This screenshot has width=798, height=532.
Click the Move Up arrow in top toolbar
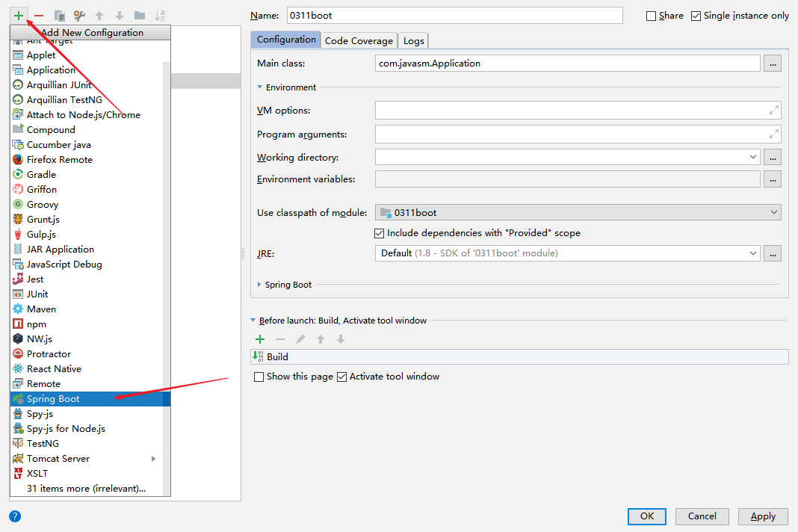100,16
